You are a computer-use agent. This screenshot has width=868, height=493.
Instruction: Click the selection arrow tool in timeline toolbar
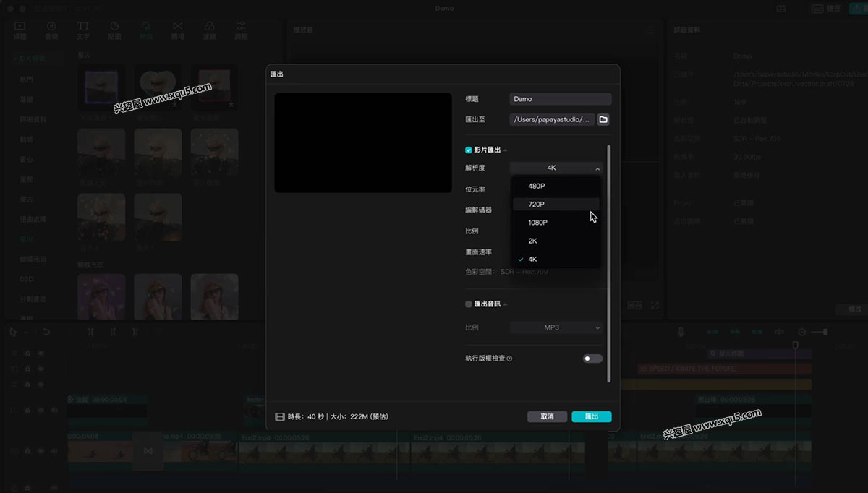coord(13,332)
